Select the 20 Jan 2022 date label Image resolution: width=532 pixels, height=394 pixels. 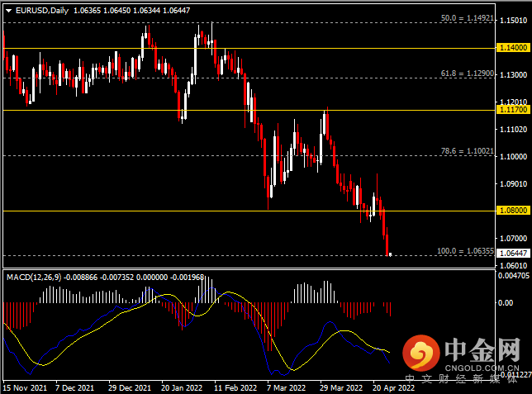click(182, 387)
